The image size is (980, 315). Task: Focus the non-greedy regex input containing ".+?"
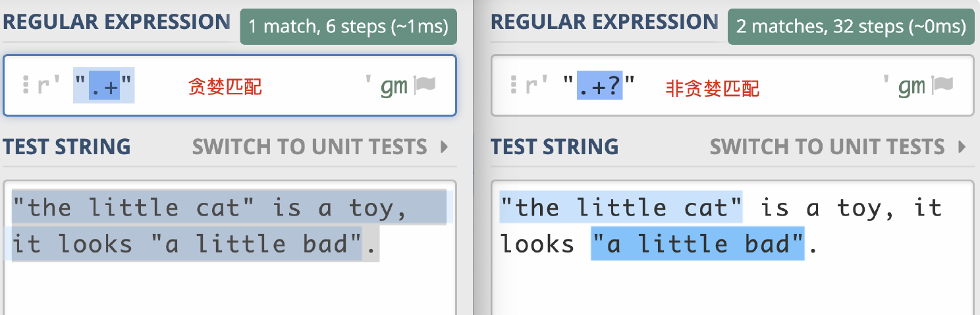click(x=599, y=86)
